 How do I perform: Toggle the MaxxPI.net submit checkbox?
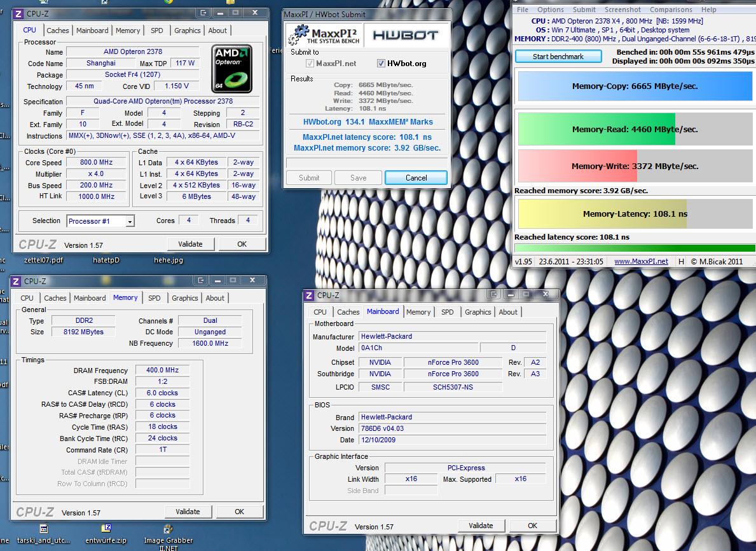(x=310, y=63)
